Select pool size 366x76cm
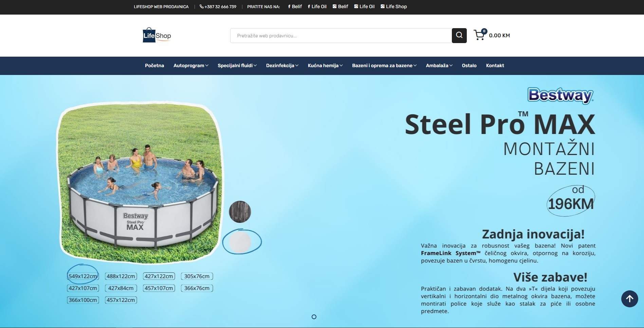Viewport: 644px width, 328px height. (197, 288)
